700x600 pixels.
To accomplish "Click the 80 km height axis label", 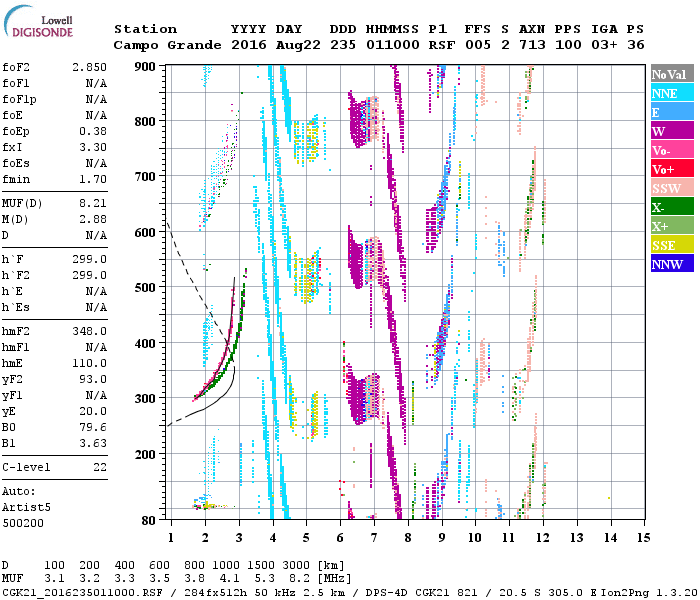I will tap(148, 520).
